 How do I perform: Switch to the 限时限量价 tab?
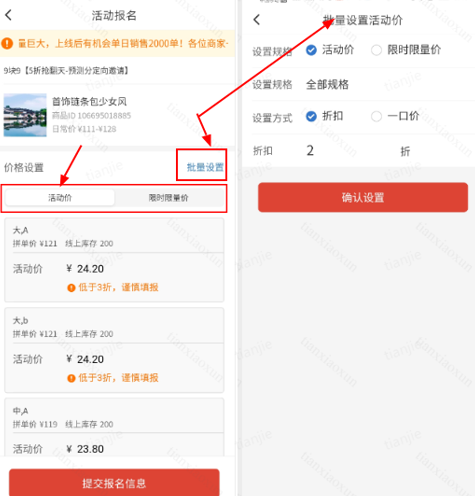click(169, 198)
